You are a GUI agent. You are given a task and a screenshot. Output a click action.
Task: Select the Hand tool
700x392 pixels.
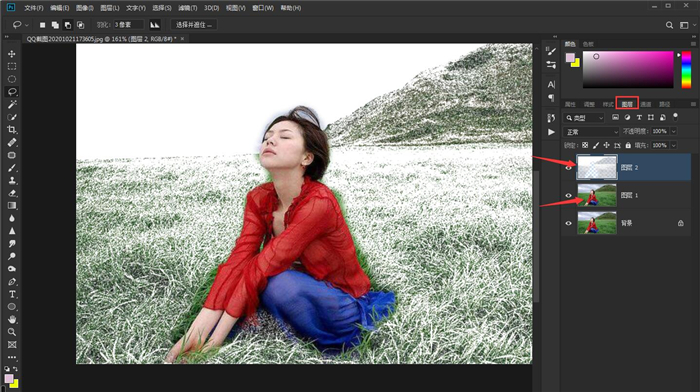tap(12, 319)
